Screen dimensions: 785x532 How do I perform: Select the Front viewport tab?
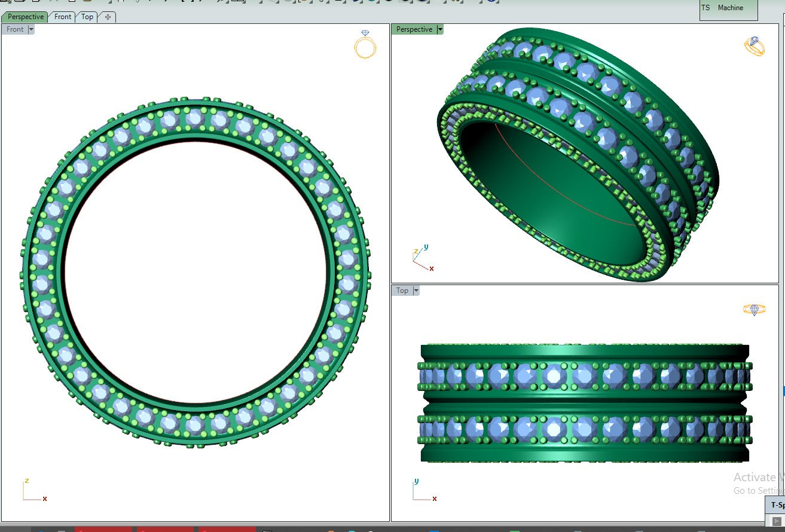coord(63,17)
